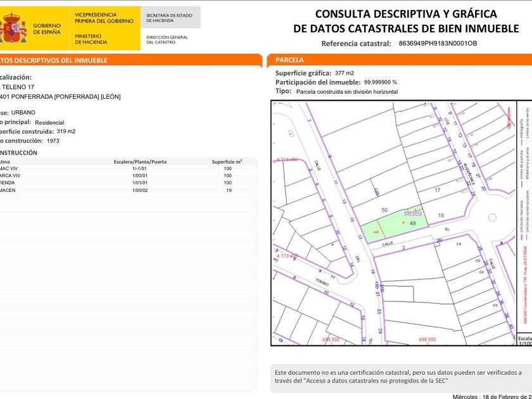Click the north arrow on the map
The width and height of the screenshot is (532, 399).
point(509,118)
